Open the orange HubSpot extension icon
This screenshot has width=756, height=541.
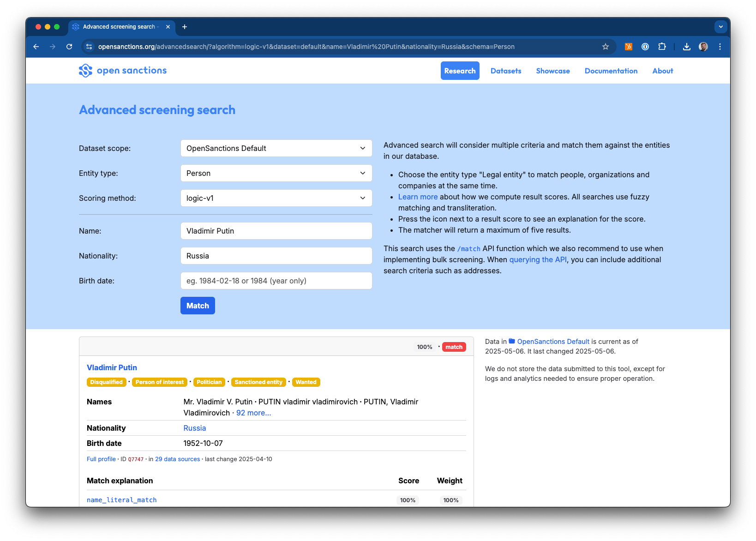(x=629, y=47)
